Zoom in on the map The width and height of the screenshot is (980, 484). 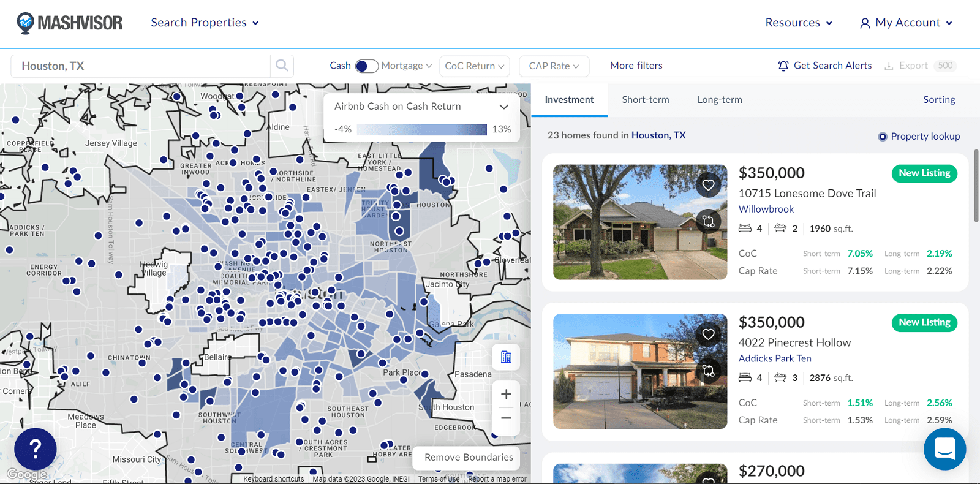(x=506, y=394)
